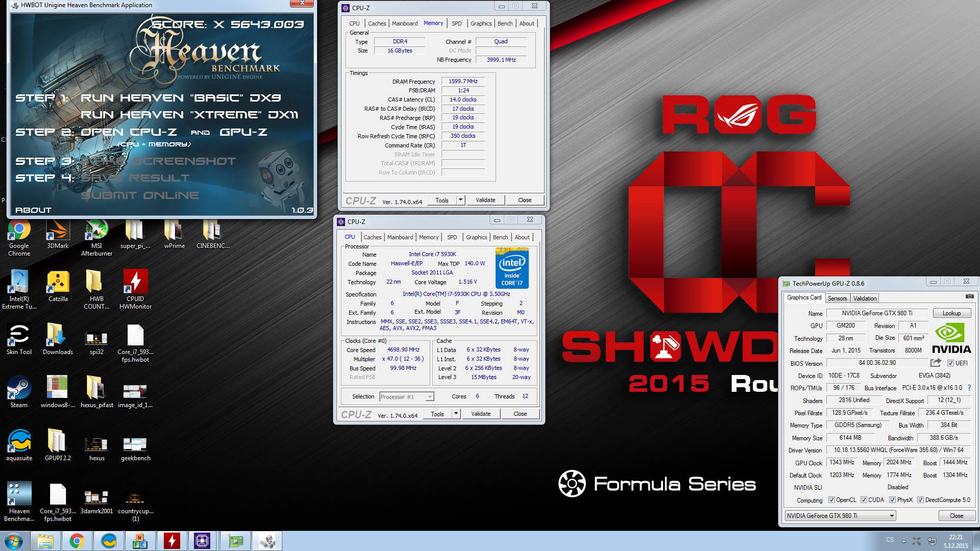Screen dimensions: 980x551
Task: Toggle PhysX checkbox in GPU-Z
Action: coord(892,500)
